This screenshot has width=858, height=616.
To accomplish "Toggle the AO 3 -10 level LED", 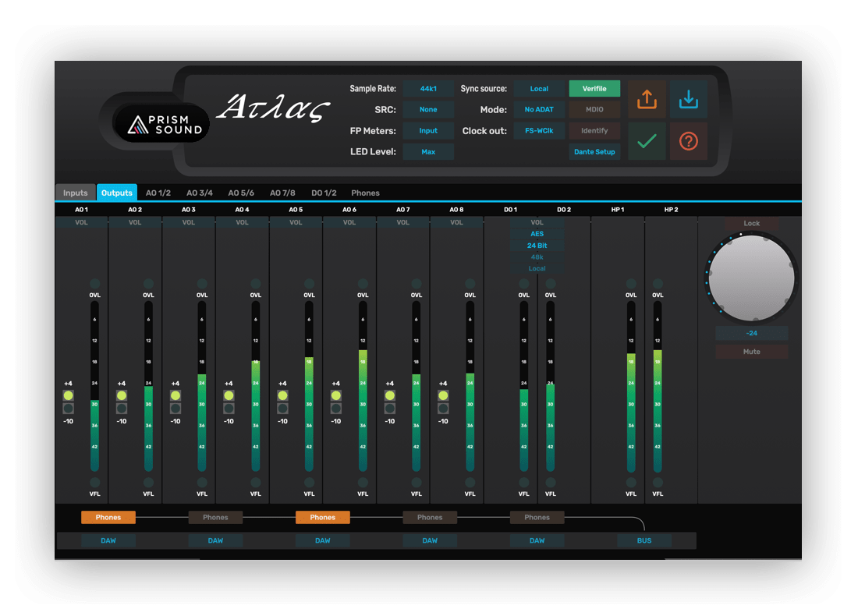I will [x=175, y=409].
